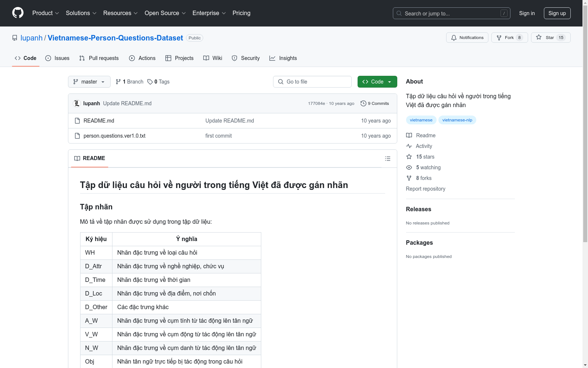Click Report repository link
The width and height of the screenshot is (588, 368).
426,189
